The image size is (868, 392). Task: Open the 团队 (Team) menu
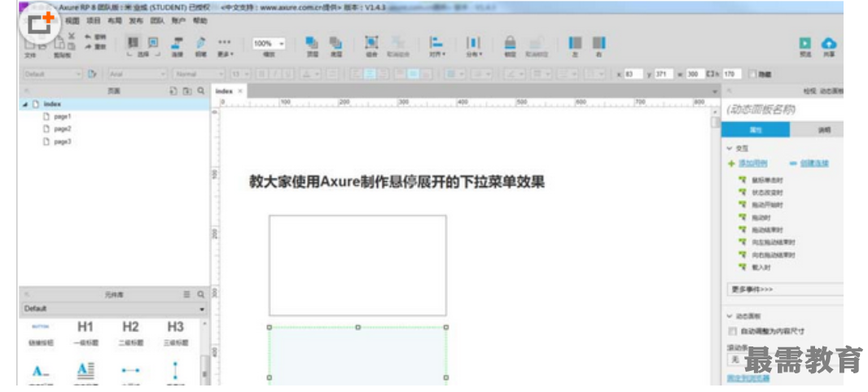click(x=157, y=21)
